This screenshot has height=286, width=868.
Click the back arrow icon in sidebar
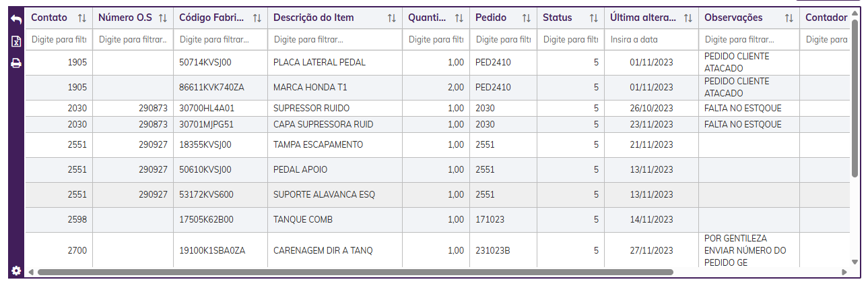(x=16, y=20)
